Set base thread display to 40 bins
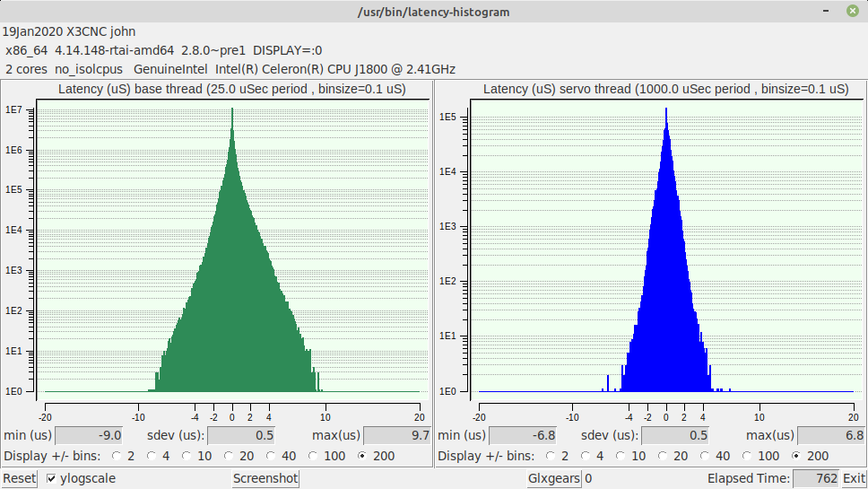The image size is (868, 489). (x=271, y=456)
